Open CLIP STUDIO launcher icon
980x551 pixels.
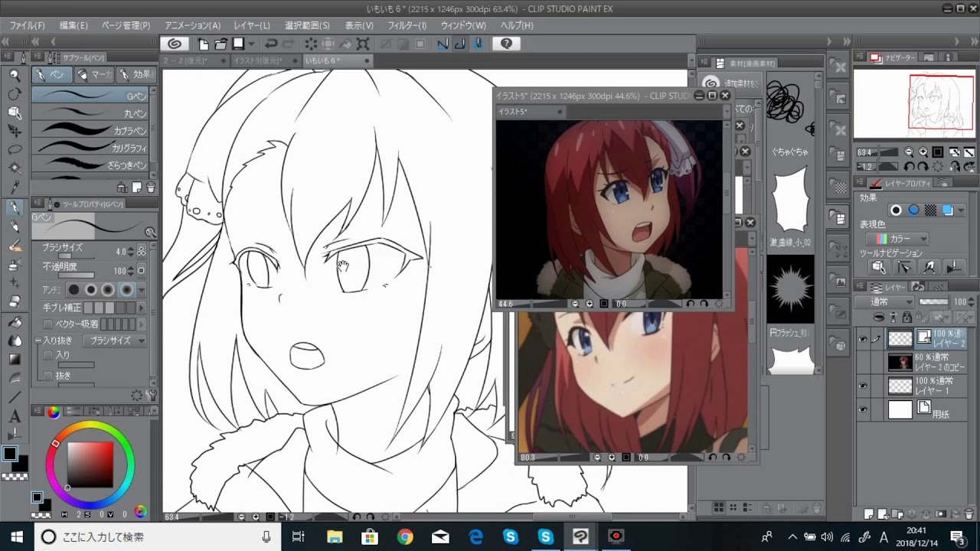[x=175, y=44]
